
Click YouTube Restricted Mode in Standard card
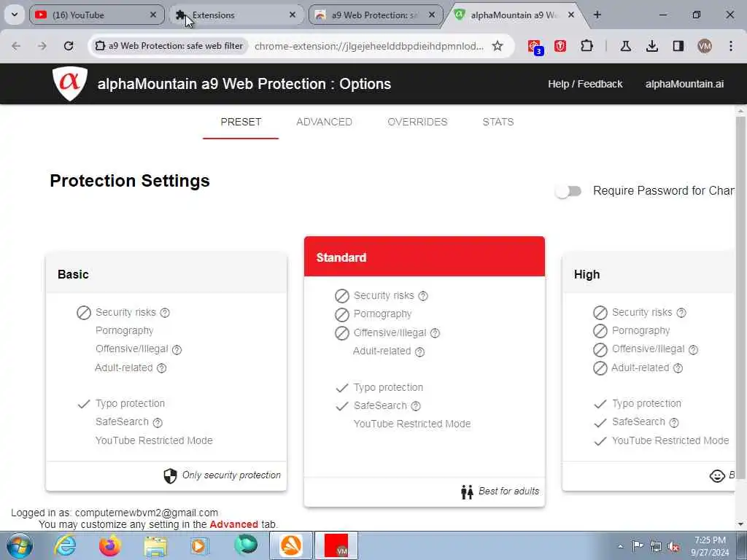click(x=412, y=424)
